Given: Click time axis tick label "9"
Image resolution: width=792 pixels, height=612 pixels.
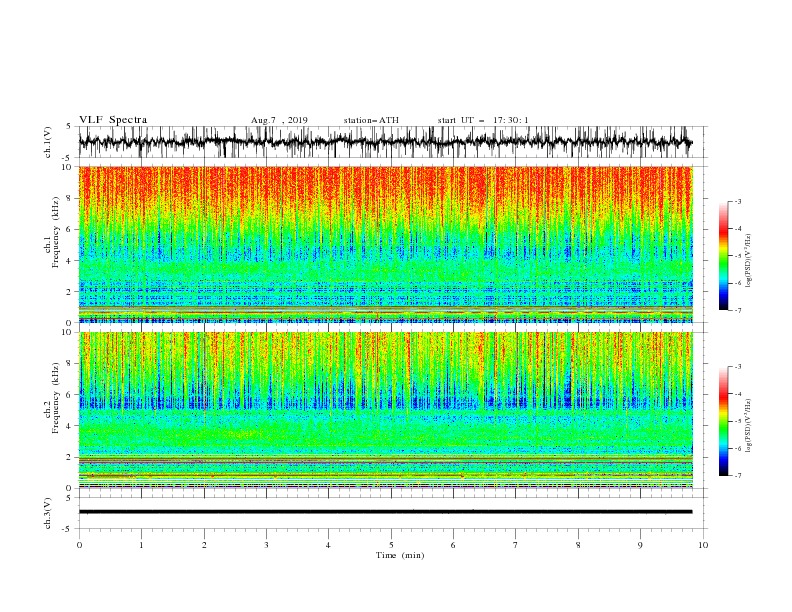Looking at the screenshot, I should point(640,545).
